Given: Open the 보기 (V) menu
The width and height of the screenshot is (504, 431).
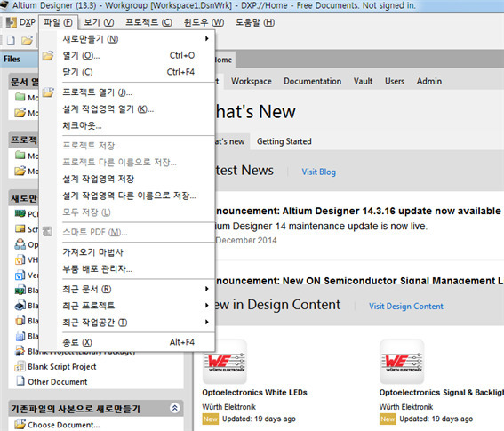Looking at the screenshot, I should pyautogui.click(x=99, y=22).
